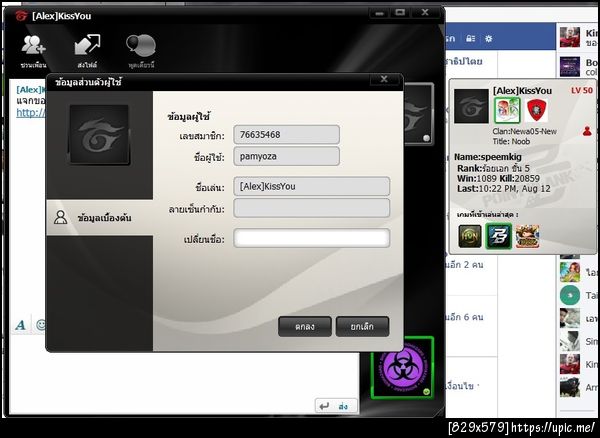Click the Garena logo in chat title bar

click(x=21, y=16)
